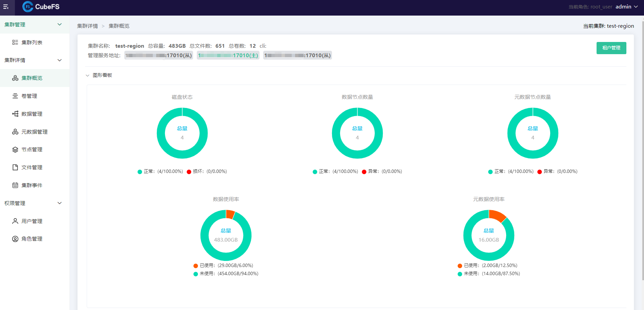Screen dimensions: 644x310
Task: Click the 当前集群: test-region label
Action: point(608,26)
